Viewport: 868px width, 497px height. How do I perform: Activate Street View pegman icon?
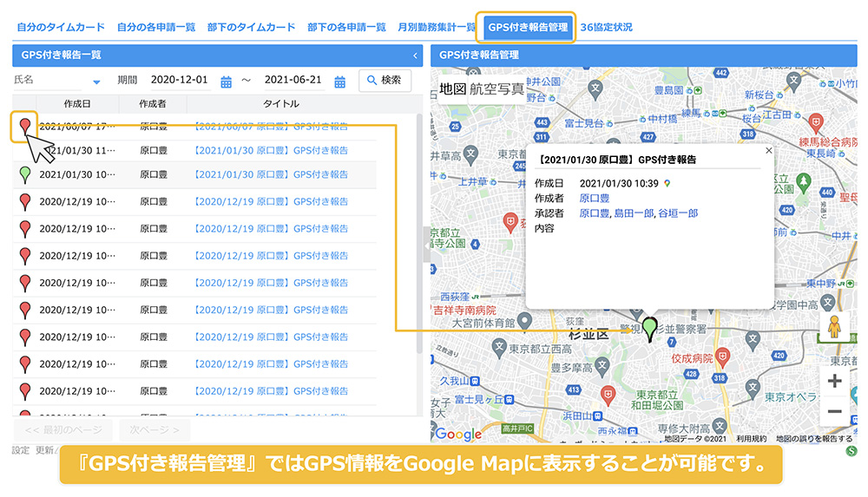[833, 326]
